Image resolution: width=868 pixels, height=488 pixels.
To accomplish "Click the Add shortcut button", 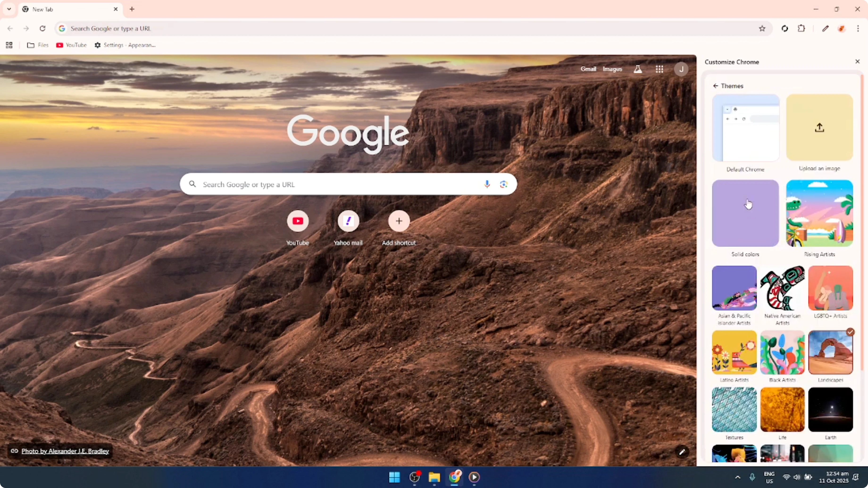I will pyautogui.click(x=399, y=221).
